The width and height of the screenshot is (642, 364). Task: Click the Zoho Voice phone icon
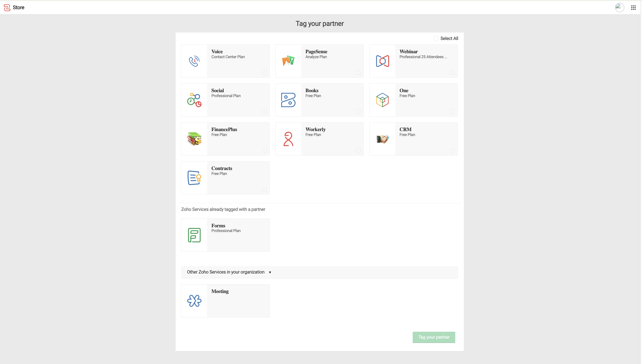(x=194, y=61)
